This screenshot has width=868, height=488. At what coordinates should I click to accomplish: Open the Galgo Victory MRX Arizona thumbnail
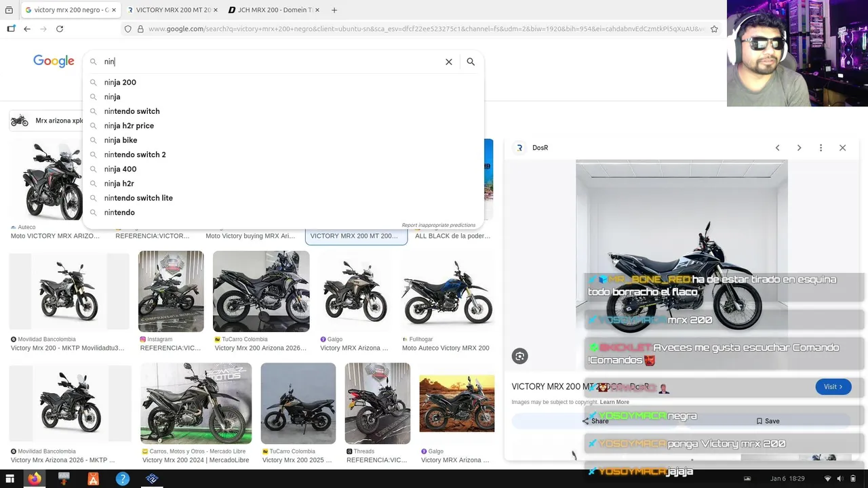point(355,291)
